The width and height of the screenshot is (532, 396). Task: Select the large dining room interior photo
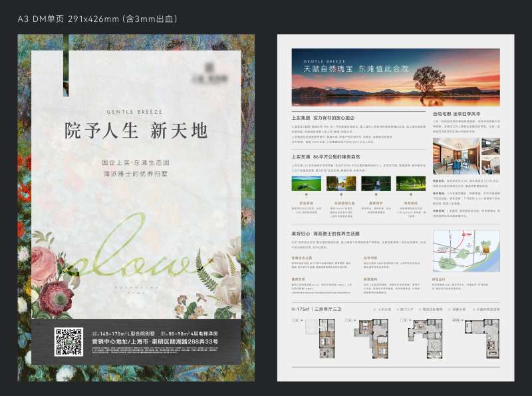456,155
